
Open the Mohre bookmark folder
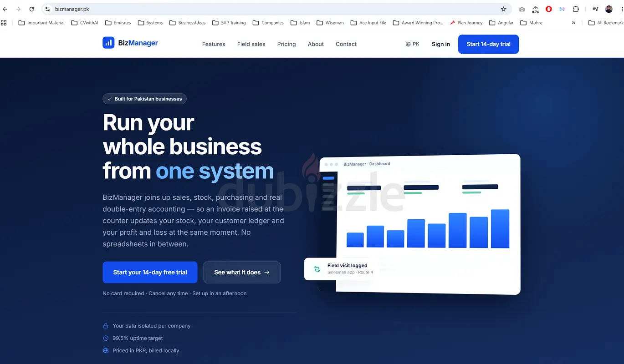pyautogui.click(x=532, y=23)
